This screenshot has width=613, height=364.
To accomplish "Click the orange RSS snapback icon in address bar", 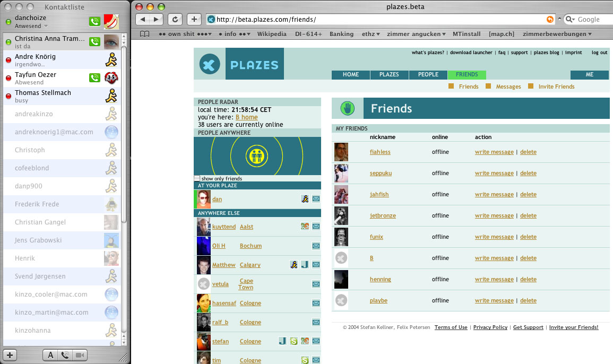I will tap(550, 19).
